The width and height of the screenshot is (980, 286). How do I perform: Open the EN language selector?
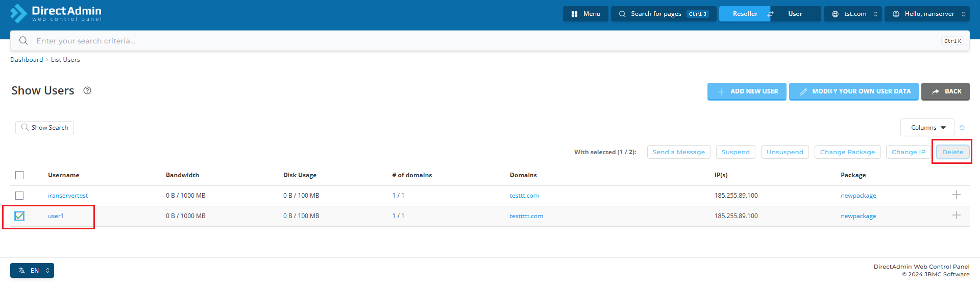tap(32, 271)
